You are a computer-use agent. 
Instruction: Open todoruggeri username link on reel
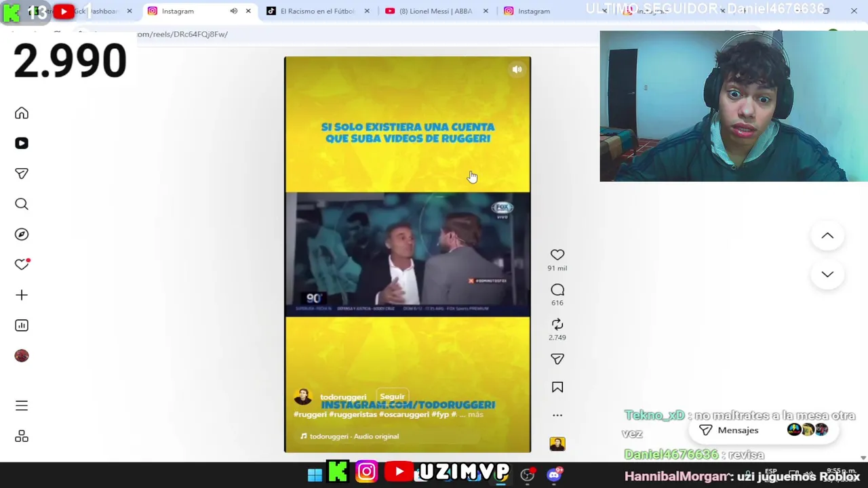343,397
